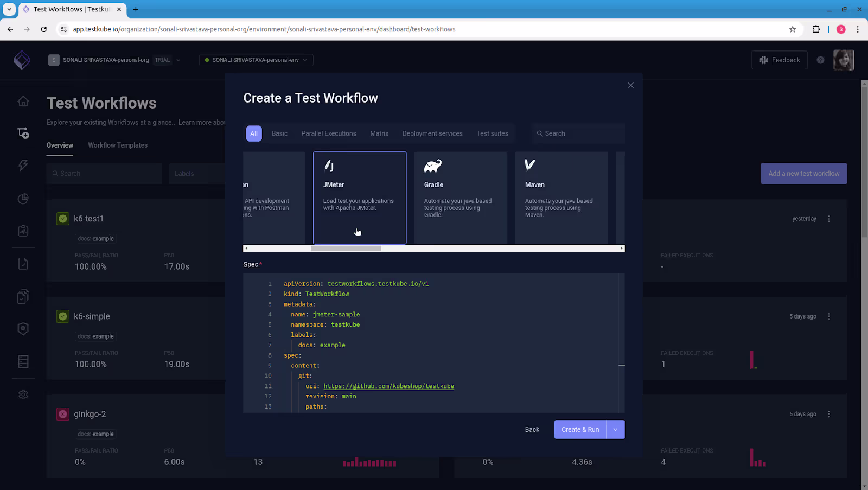Open the shield sidebar icon
This screenshot has width=868, height=490.
[x=23, y=329]
